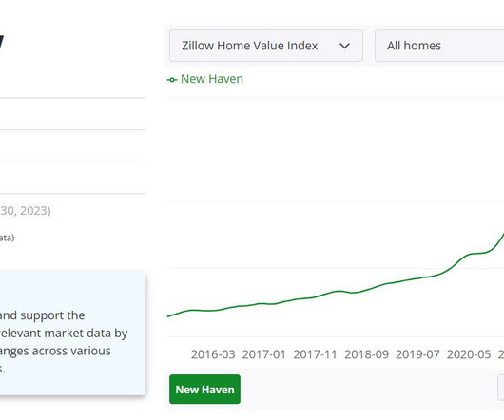Click the green New Haven button
504x420 pixels.
[x=204, y=390]
